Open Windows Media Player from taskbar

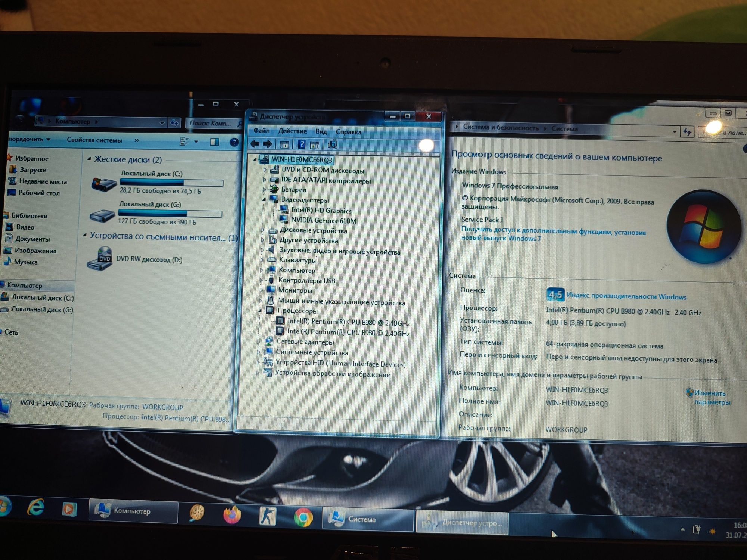tap(69, 509)
